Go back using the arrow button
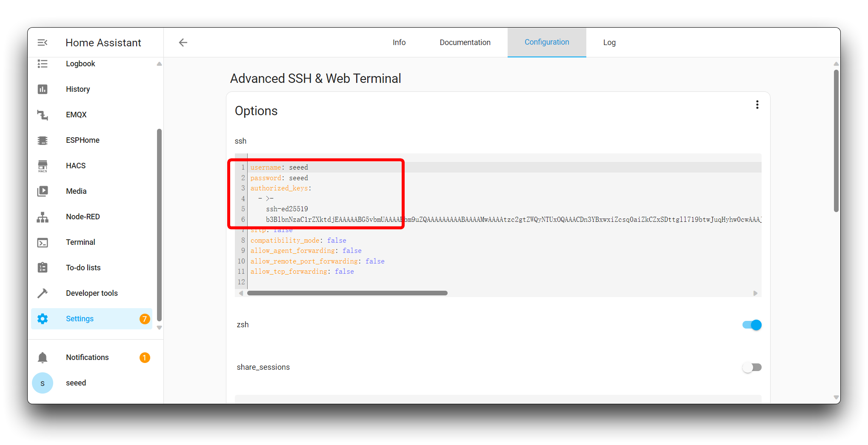868x445 pixels. point(183,43)
